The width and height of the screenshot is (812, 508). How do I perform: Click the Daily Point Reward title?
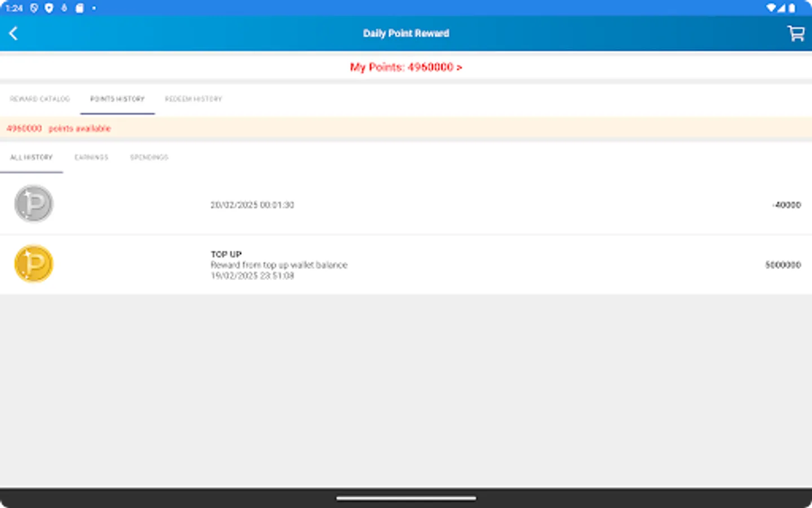(x=406, y=33)
